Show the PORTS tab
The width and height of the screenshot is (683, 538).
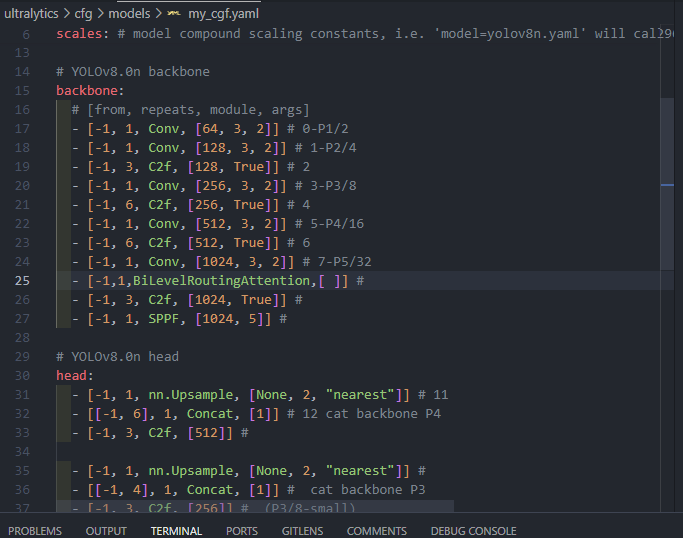[x=242, y=530]
